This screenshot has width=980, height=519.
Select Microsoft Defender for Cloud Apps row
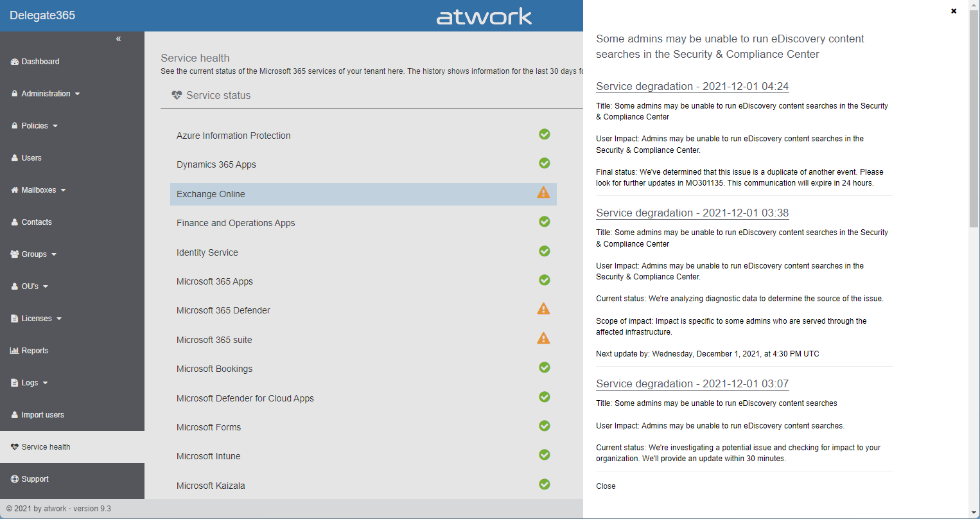click(x=363, y=398)
